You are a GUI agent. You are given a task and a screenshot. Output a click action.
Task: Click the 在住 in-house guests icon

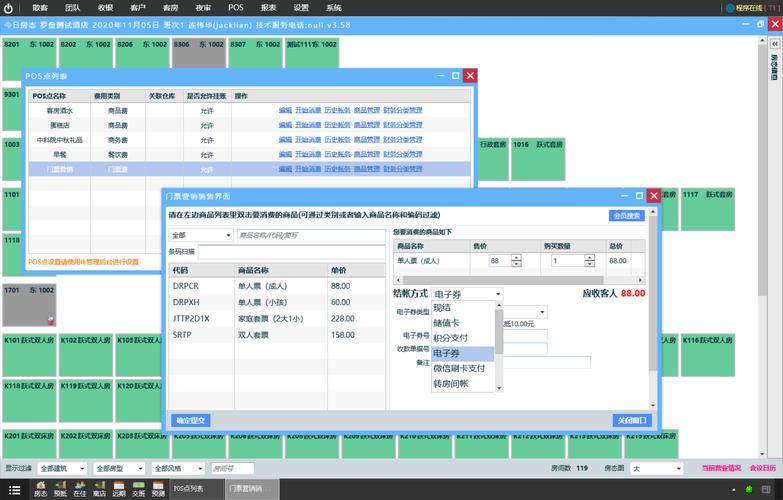coord(80,488)
